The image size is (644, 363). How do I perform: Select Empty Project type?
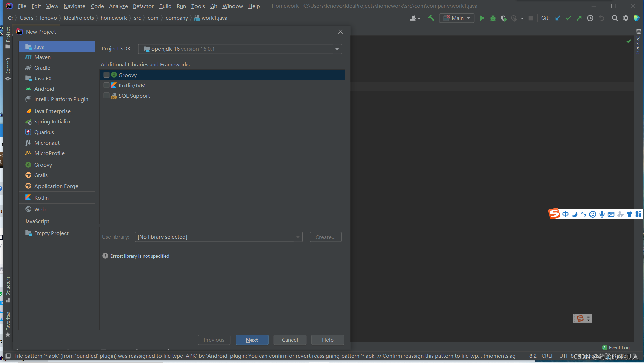point(57,233)
